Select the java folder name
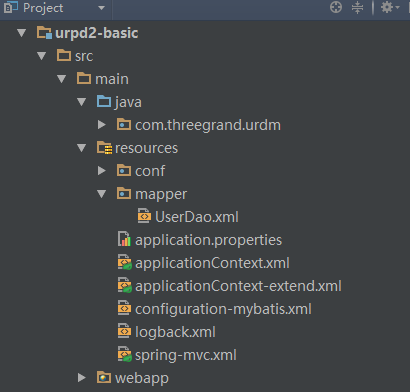 point(128,103)
